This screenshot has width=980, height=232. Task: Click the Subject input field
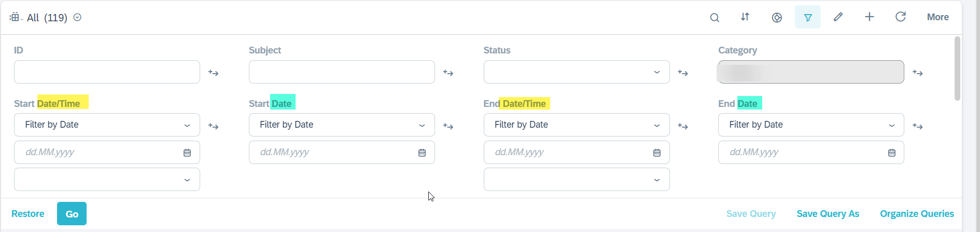(x=342, y=72)
